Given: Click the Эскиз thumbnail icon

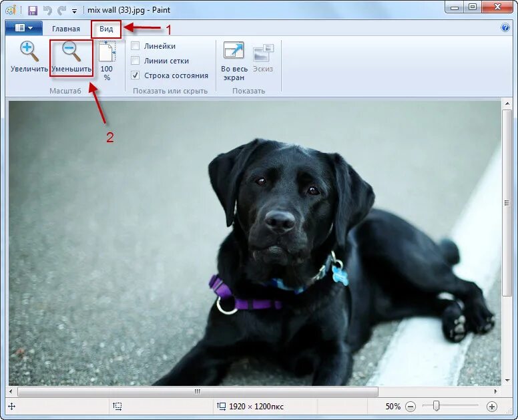Looking at the screenshot, I should (263, 58).
